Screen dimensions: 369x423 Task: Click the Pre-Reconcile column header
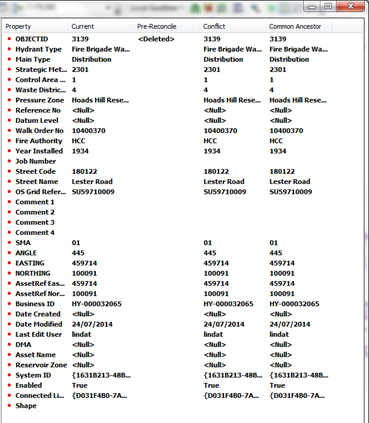click(168, 26)
